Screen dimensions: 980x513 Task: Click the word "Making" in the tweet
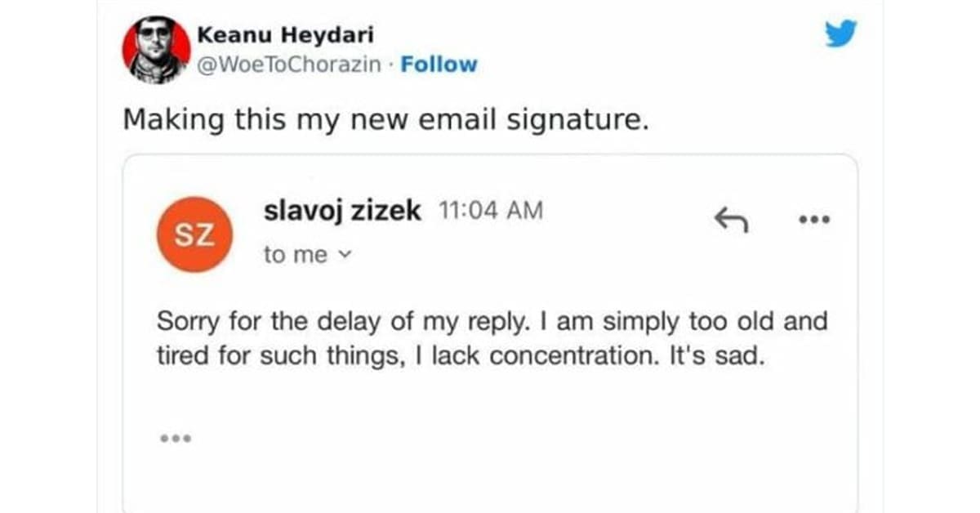(162, 119)
